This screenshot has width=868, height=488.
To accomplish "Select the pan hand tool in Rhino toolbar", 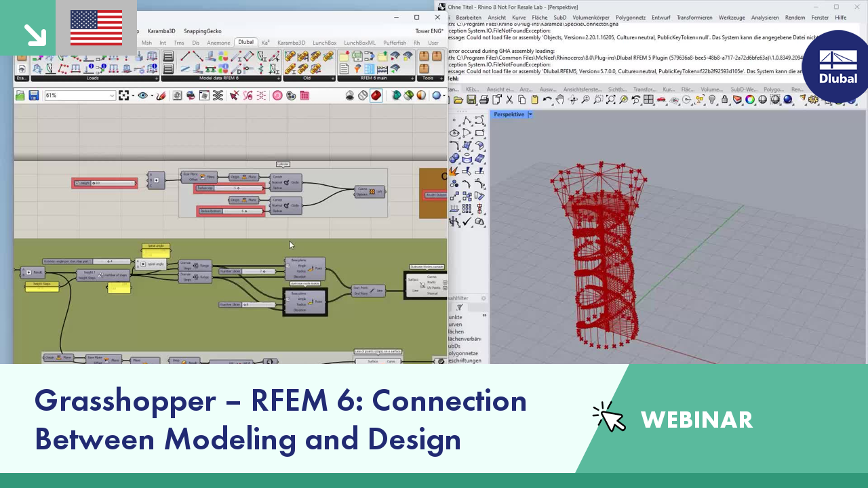I will 559,100.
